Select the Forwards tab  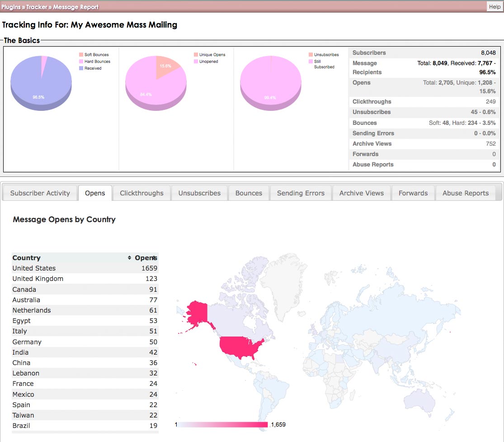click(x=413, y=193)
